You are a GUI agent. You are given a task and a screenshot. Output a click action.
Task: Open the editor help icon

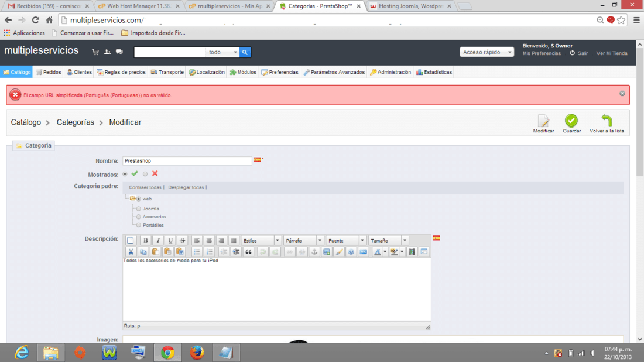[x=351, y=252]
